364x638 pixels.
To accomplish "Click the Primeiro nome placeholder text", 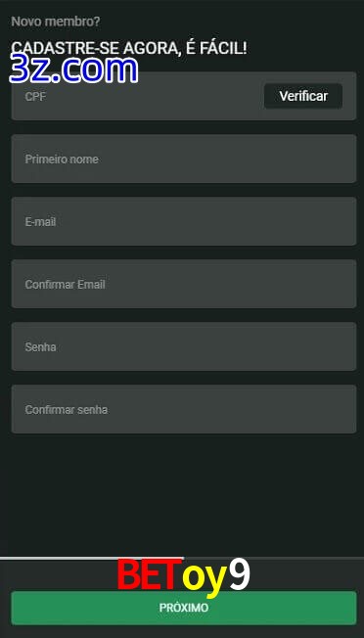I will point(62,159).
